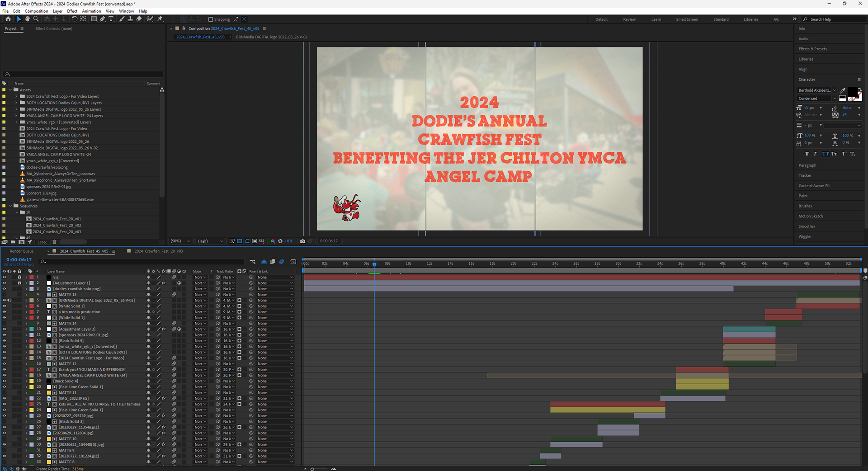Open the channel and color management icon
868x471 pixels.
click(x=273, y=241)
